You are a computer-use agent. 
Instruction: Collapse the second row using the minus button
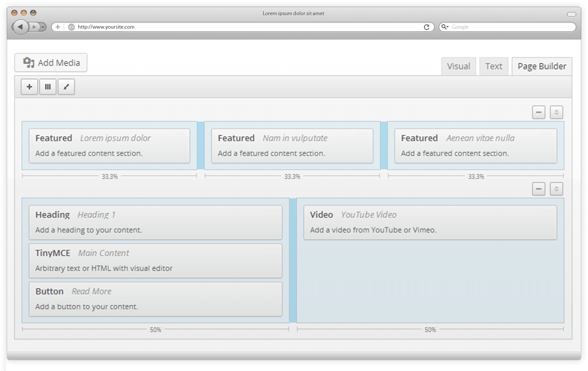click(539, 189)
